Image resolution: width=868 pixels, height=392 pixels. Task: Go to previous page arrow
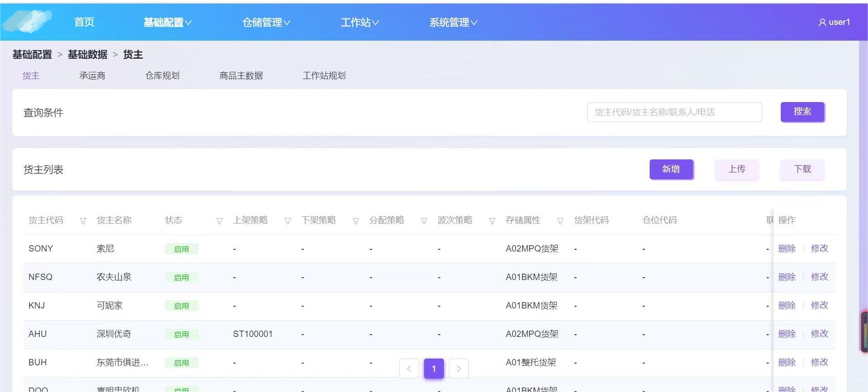click(x=409, y=369)
